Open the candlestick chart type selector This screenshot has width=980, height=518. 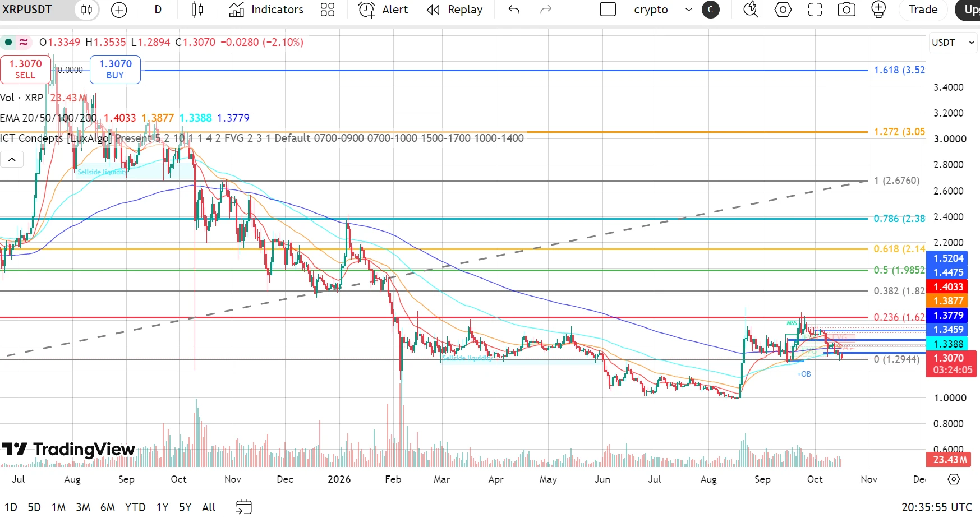coord(197,10)
